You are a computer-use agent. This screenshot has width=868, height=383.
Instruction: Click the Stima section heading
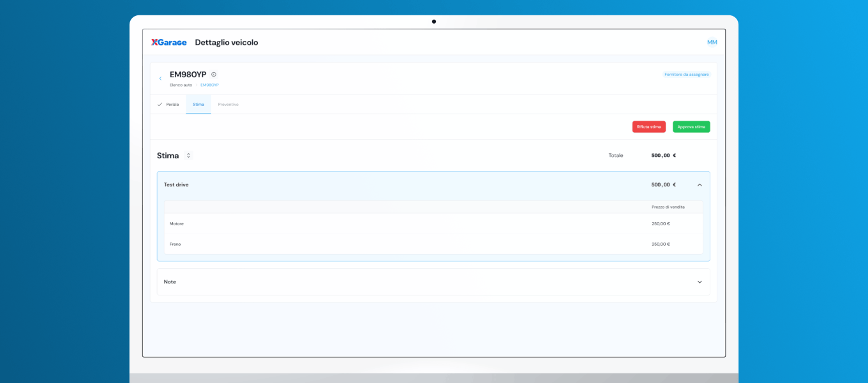(x=168, y=155)
